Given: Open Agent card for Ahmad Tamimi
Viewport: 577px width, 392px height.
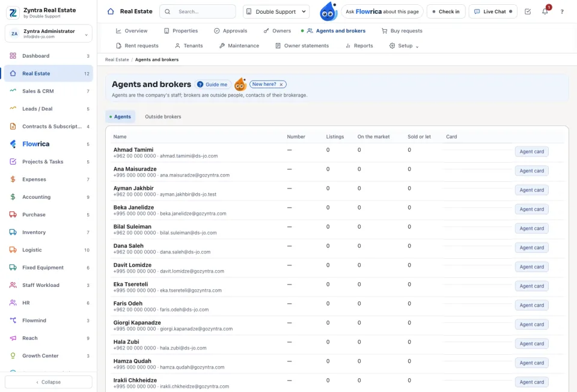Looking at the screenshot, I should click(532, 152).
